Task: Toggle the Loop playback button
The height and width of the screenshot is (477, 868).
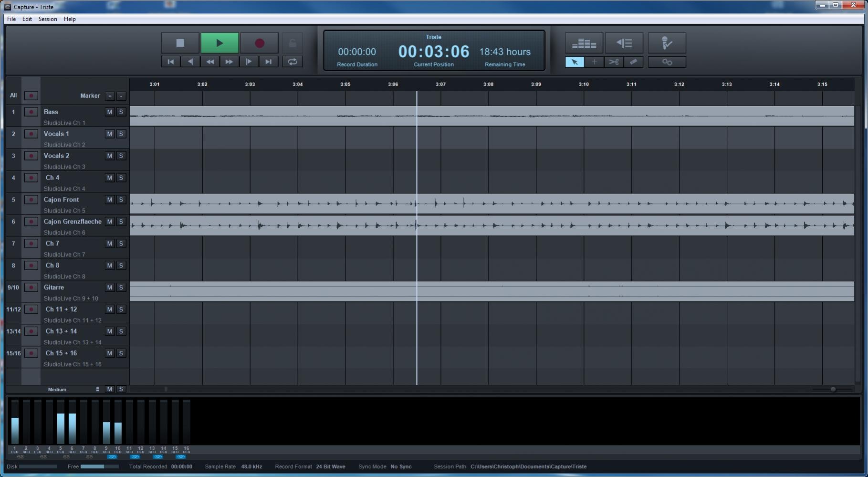Action: pos(293,62)
